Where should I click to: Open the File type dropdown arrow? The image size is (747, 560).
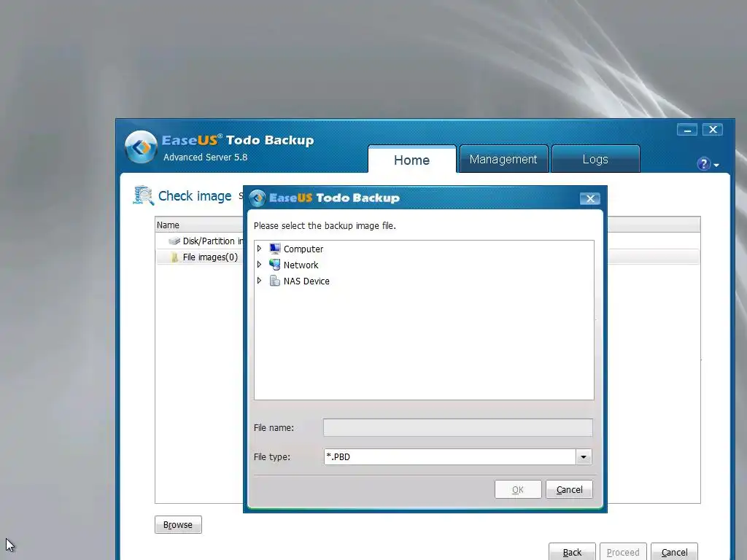click(x=584, y=456)
